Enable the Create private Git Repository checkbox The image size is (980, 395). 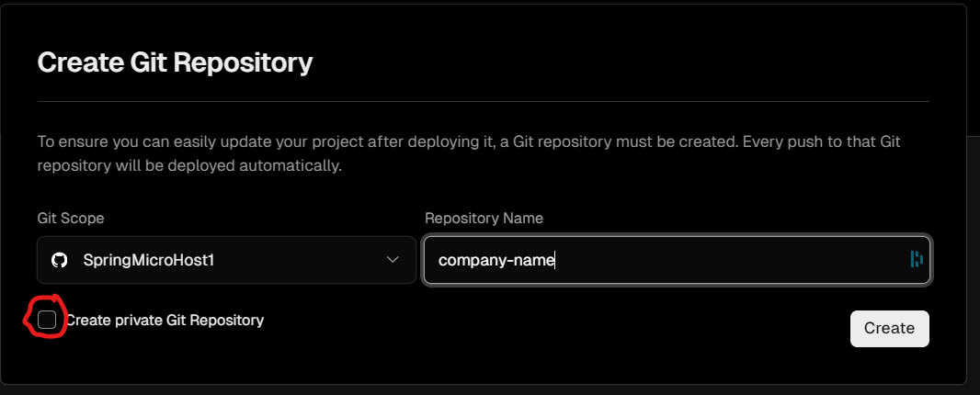(47, 320)
